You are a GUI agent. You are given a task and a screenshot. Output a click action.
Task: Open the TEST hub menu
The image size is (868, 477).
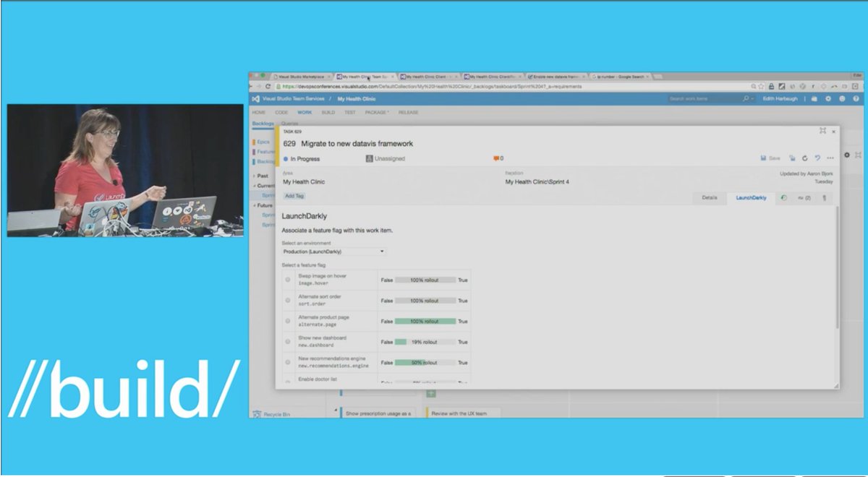[350, 113]
